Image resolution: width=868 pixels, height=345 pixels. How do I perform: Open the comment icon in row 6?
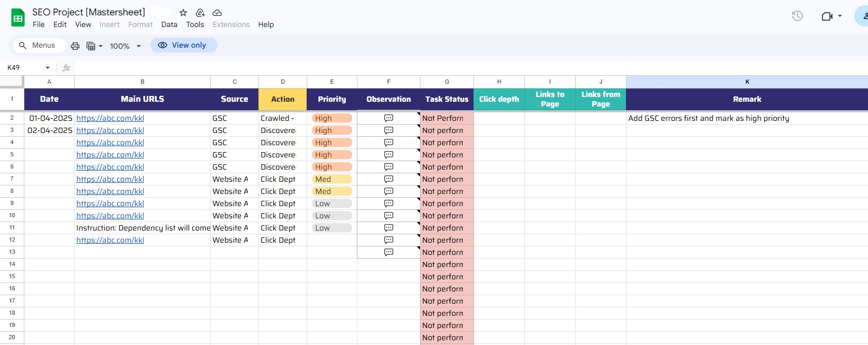point(389,167)
